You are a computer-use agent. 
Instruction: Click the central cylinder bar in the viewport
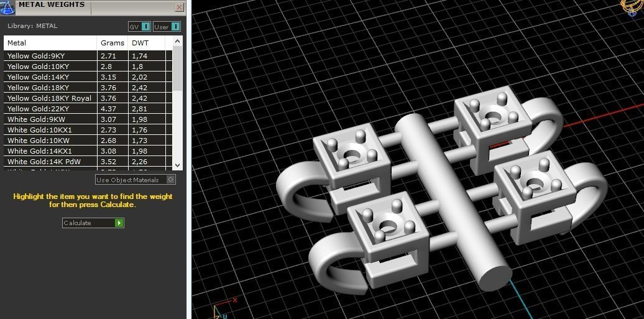point(452,201)
